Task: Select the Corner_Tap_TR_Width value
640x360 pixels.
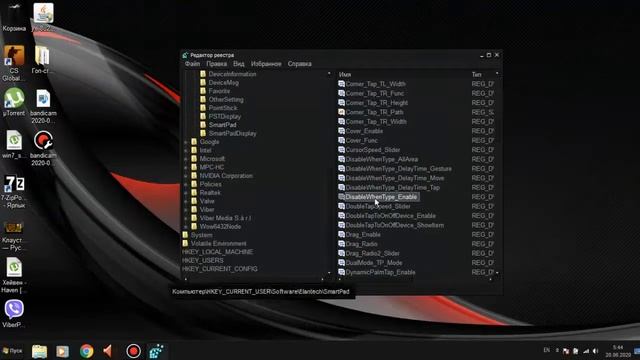Action: (376, 122)
